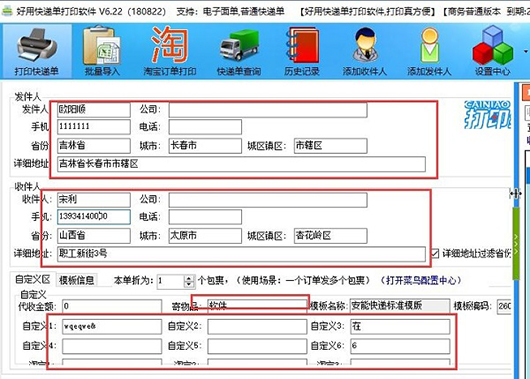Click recipient 城市 field 太原市
The width and height of the screenshot is (530, 379).
click(205, 236)
